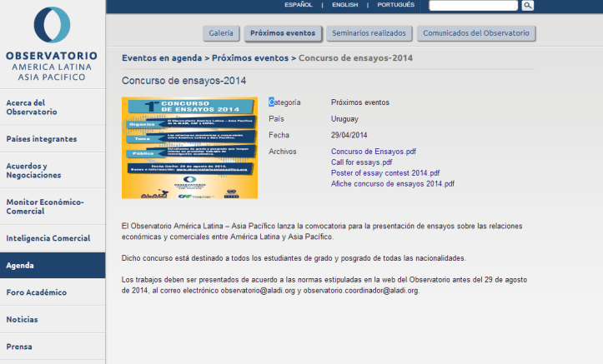Viewport: 603px width, 364px height.
Task: Click the Archivos label
Action: (x=283, y=152)
